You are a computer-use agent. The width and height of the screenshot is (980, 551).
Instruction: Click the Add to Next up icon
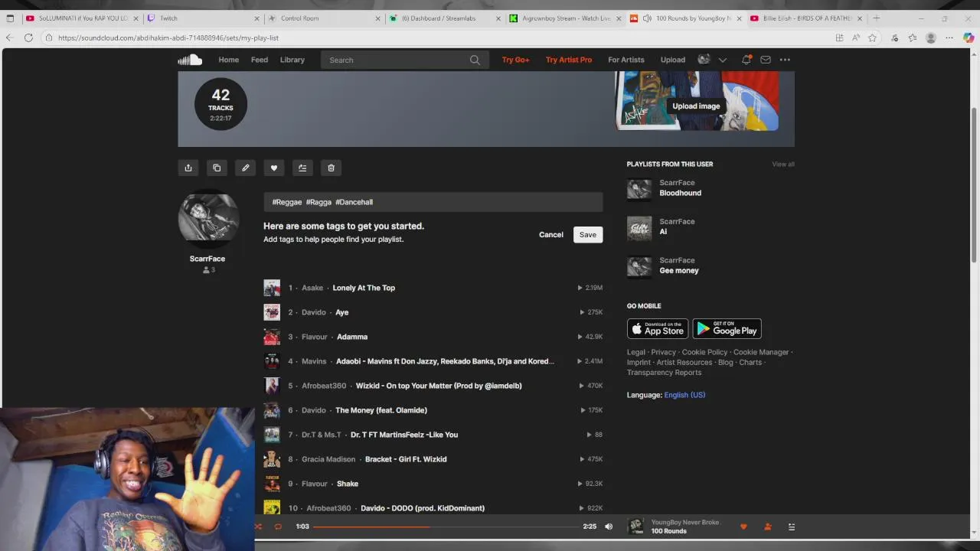[302, 168]
